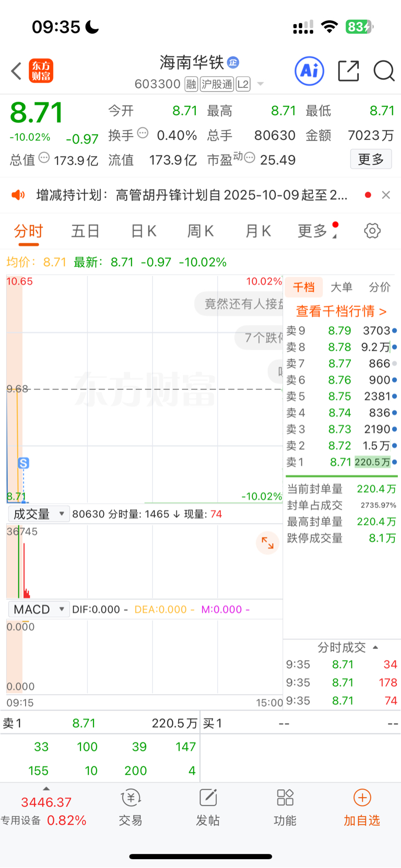Tap the blue dot beside 卖1 row
Screen dimensions: 401x868
pos(394,462)
